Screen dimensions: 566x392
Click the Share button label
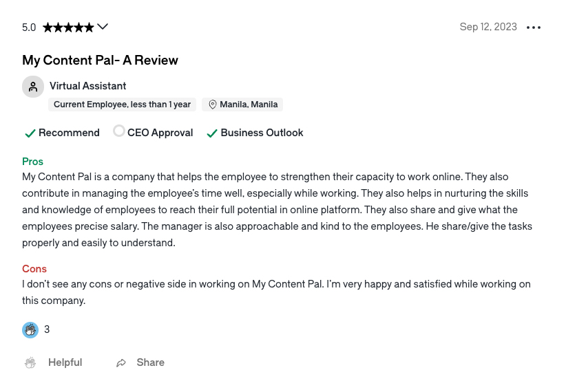150,362
